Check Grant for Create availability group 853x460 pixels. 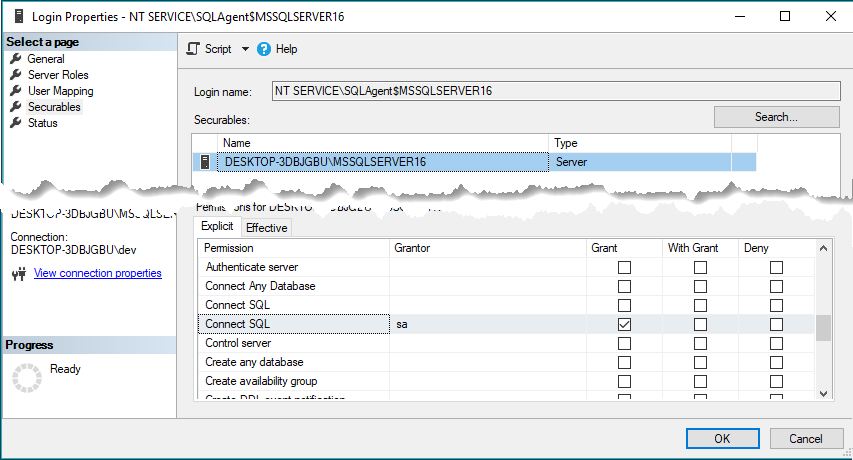pos(625,382)
